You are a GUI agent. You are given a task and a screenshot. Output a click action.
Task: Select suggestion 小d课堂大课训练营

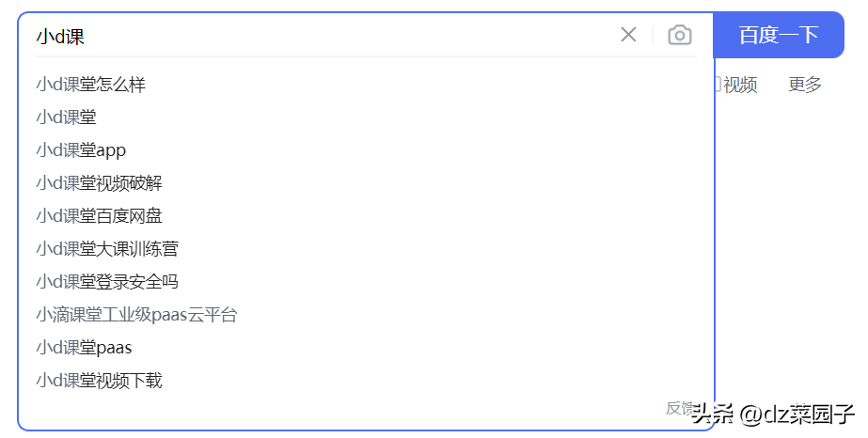(107, 249)
